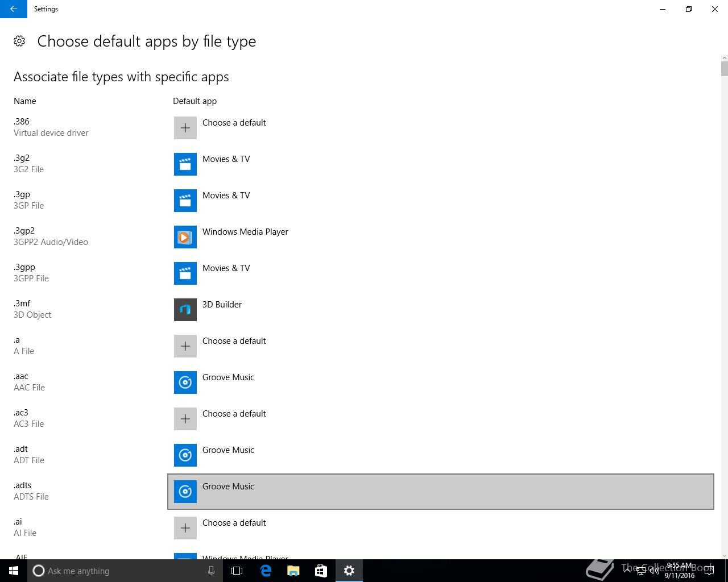Click the .adts ADTS File entry
728x582 pixels.
[31, 491]
